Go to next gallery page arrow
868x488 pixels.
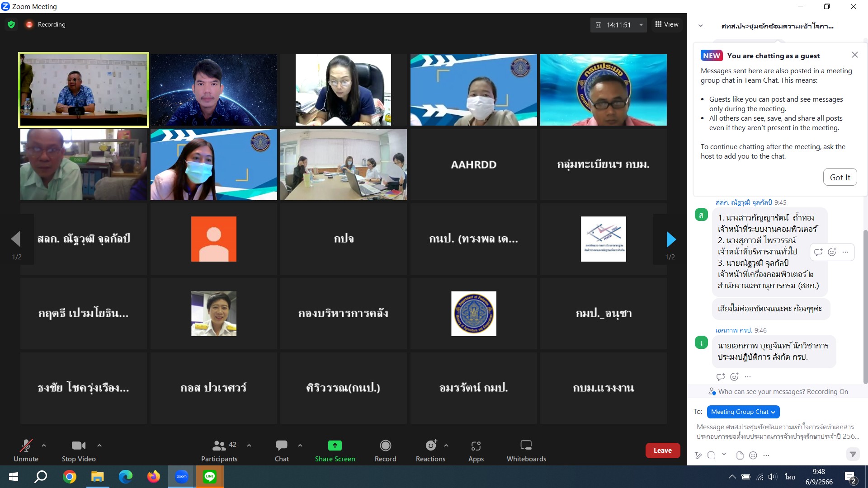click(671, 239)
